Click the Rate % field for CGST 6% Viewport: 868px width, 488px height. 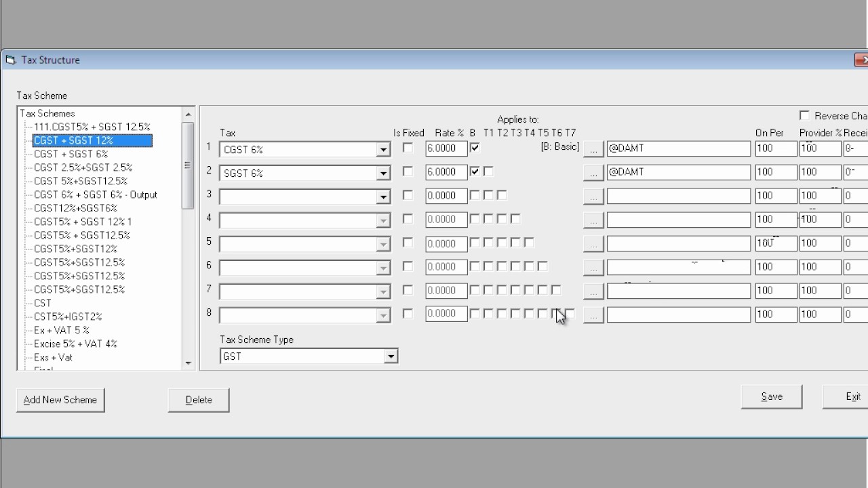pyautogui.click(x=446, y=148)
